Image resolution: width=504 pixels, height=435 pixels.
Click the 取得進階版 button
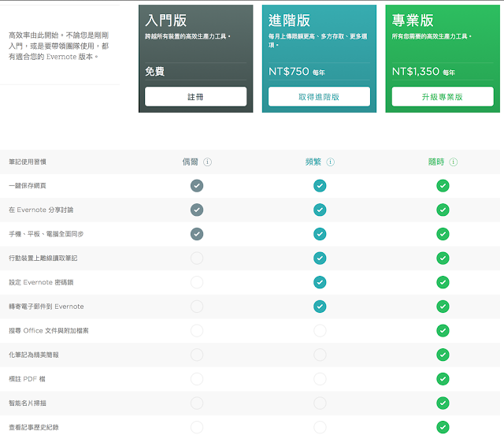coord(319,96)
